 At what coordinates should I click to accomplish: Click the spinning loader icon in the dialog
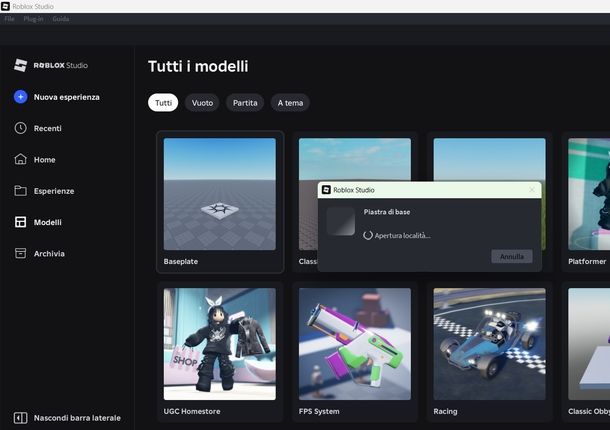pyautogui.click(x=368, y=235)
